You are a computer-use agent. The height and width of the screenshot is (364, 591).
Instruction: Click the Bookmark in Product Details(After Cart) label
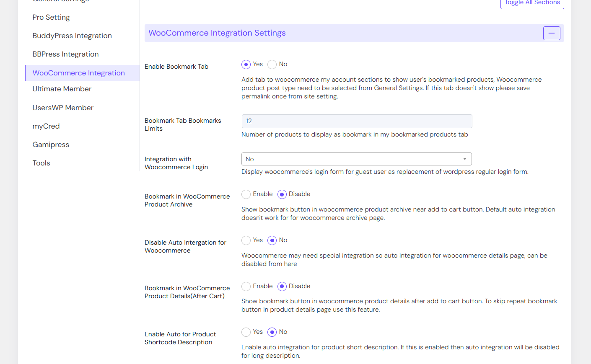coord(187,292)
